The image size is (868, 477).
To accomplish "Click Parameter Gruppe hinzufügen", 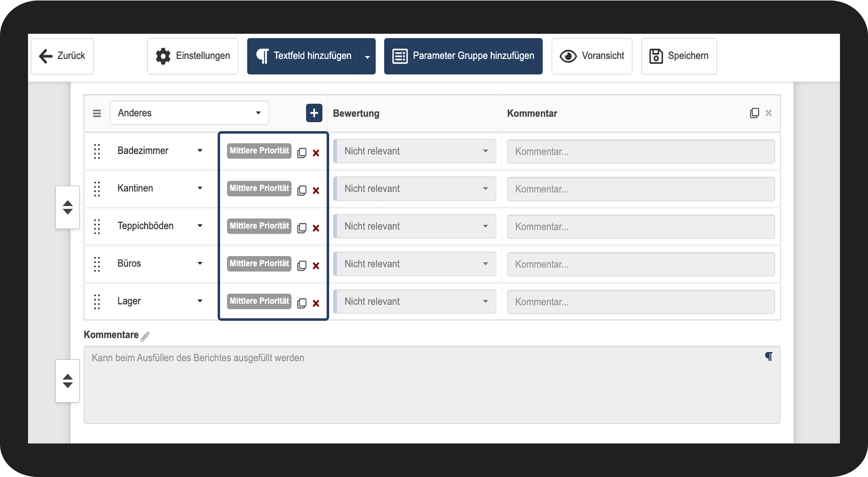I will click(463, 56).
